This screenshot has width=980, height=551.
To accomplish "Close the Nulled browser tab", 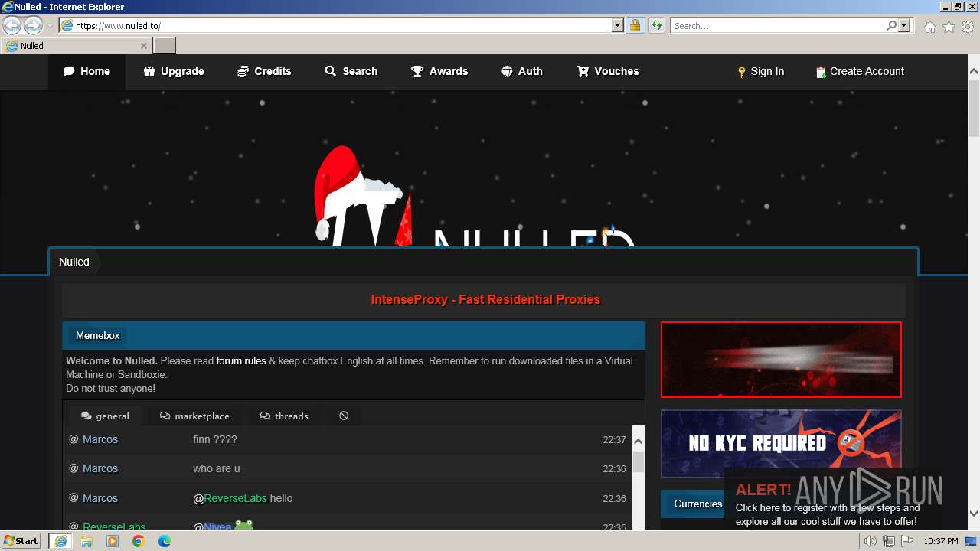I will (144, 46).
